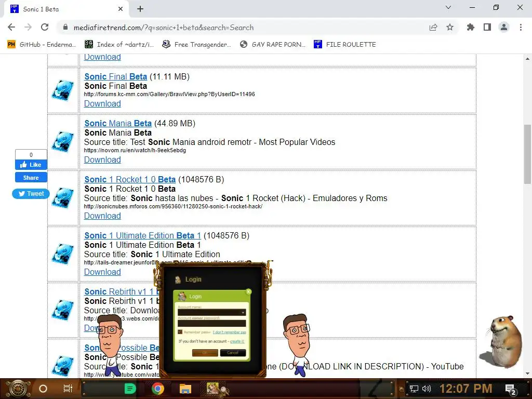Image resolution: width=532 pixels, height=399 pixels.
Task: Bookmark this page with the star icon
Action: pyautogui.click(x=450, y=27)
